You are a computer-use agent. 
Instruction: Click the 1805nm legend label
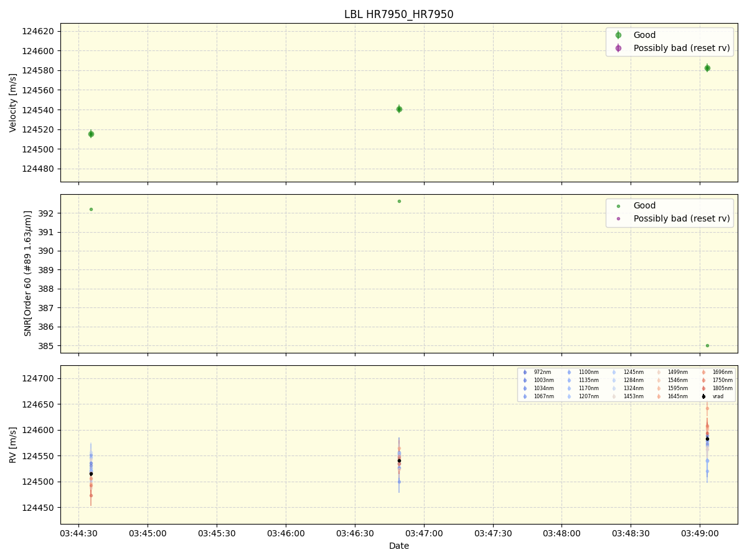(723, 388)
